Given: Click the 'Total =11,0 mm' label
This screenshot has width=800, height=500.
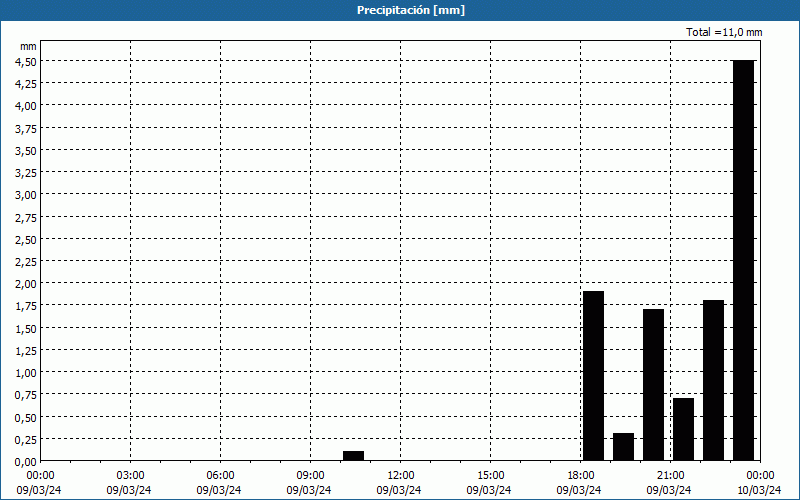Looking at the screenshot, I should (724, 32).
